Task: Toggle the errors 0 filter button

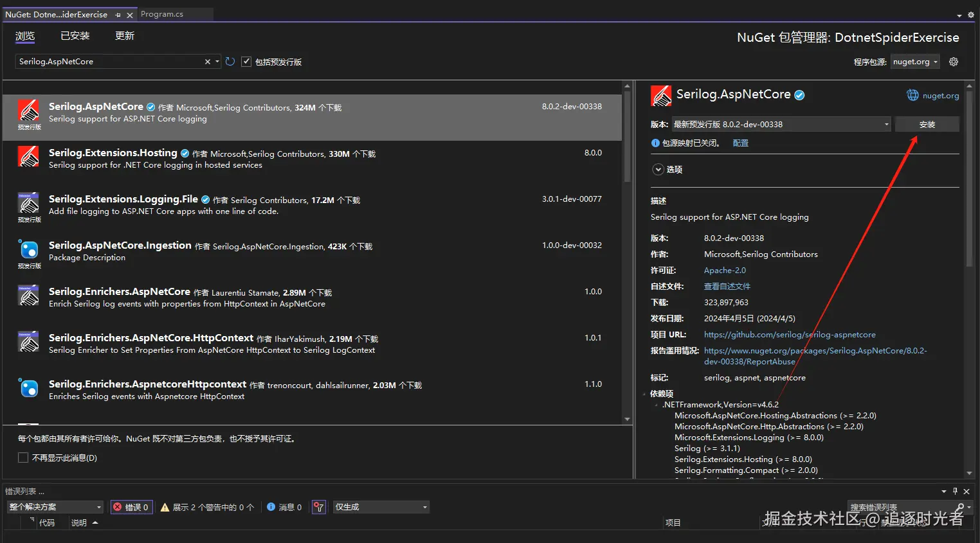Action: [132, 507]
